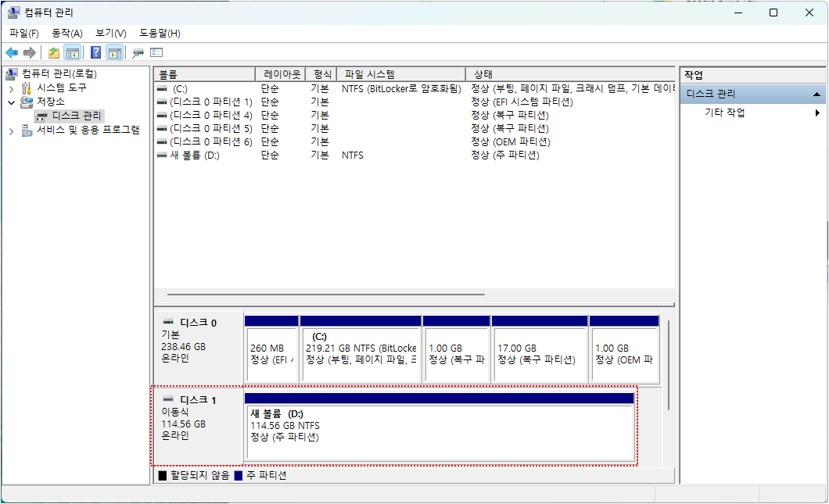
Task: Click the 서비스 및 응용 프로그램 server icon
Action: (27, 130)
